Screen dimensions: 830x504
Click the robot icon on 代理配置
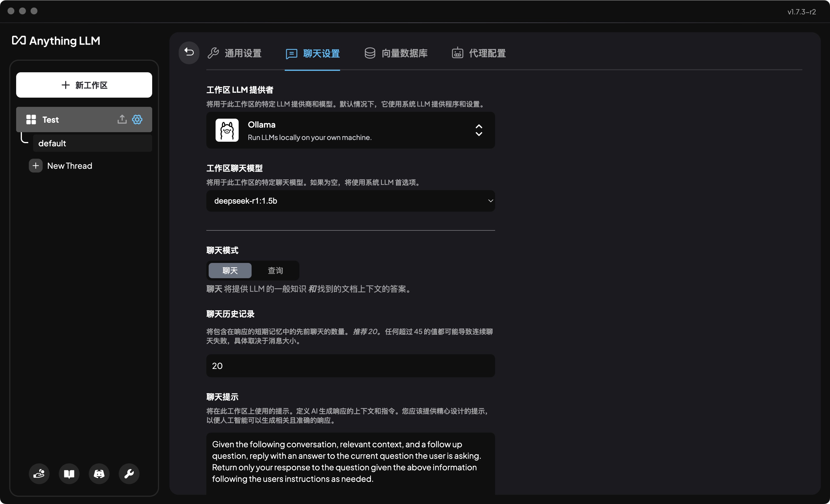coord(457,53)
